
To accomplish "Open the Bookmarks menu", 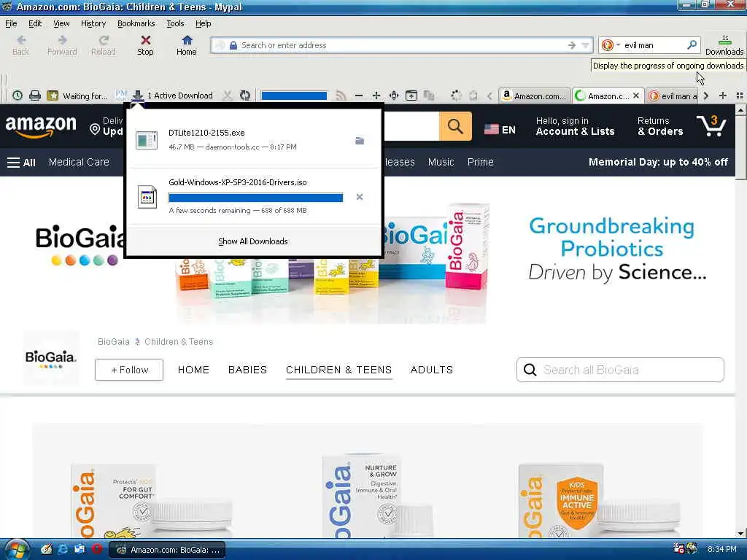I will 136,23.
